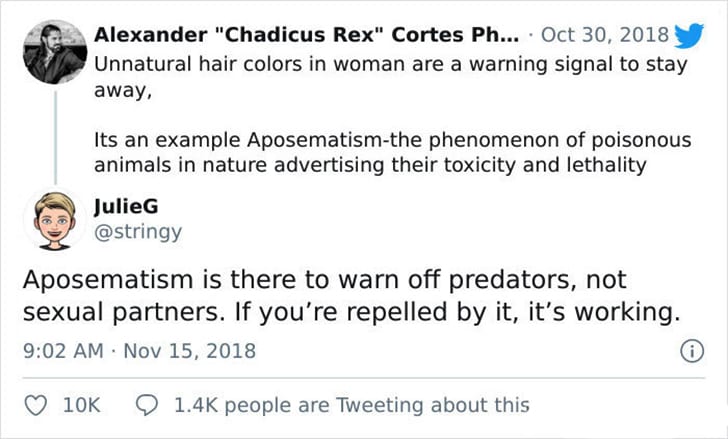Click the "it's working" reply sentence
The height and width of the screenshot is (439, 728).
pos(457,312)
